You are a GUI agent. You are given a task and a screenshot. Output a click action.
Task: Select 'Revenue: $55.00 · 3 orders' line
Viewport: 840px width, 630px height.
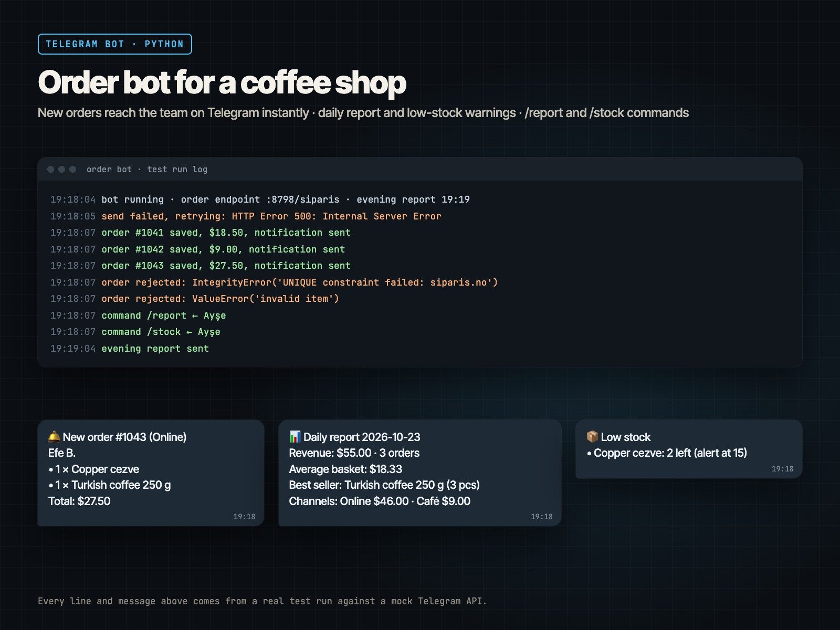pos(354,453)
